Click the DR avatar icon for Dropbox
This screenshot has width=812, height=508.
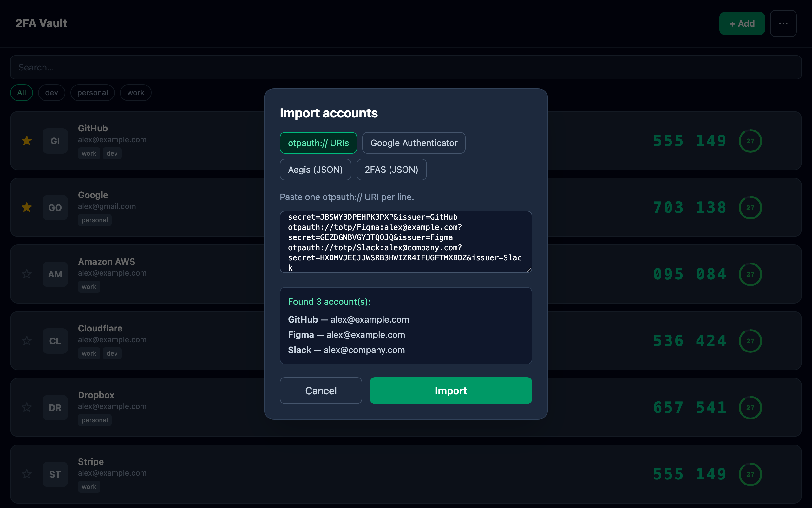click(55, 408)
